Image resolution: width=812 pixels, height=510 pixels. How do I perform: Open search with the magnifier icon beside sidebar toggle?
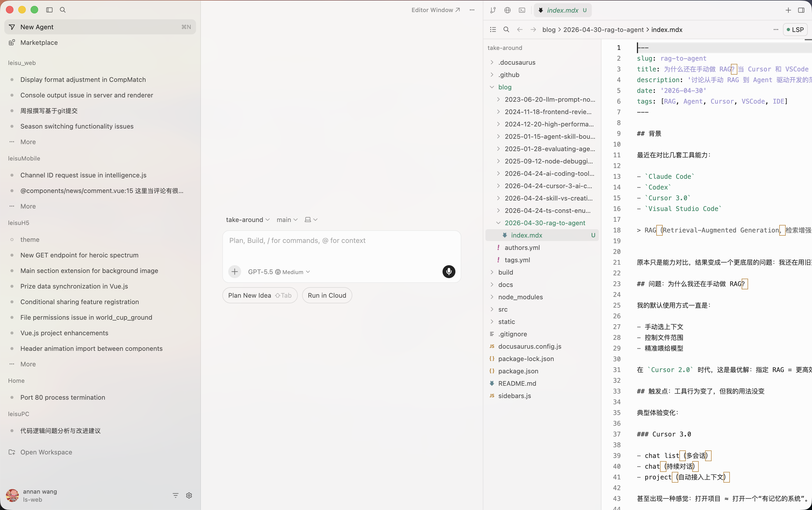click(63, 10)
